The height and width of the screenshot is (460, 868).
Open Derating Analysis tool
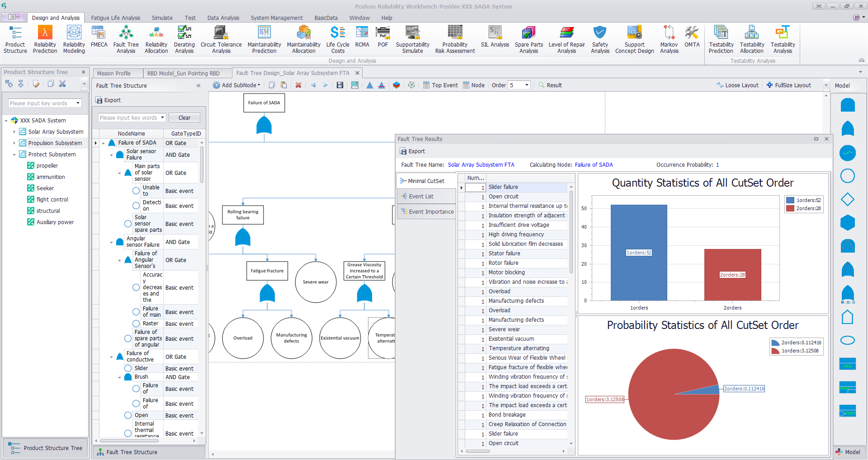[184, 40]
